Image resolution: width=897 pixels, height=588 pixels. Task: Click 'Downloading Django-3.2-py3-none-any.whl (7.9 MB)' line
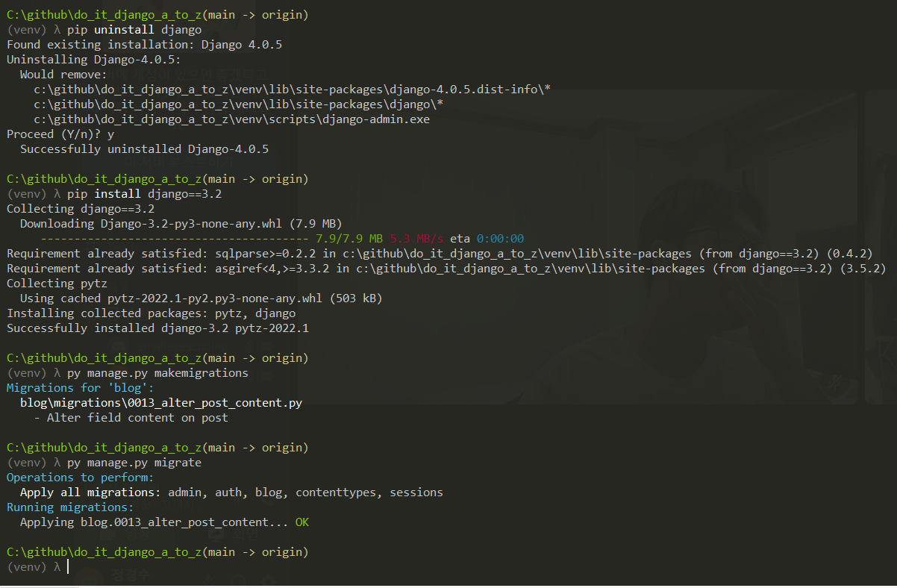coord(181,224)
